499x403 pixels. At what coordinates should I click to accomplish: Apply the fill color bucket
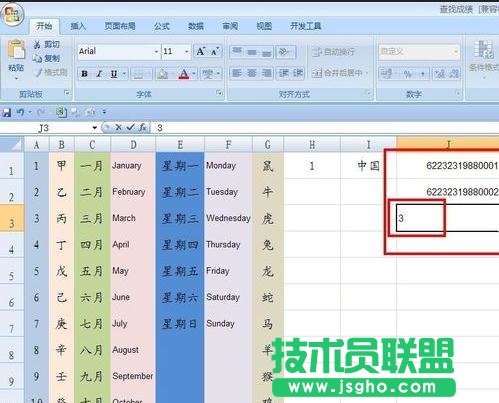pos(163,74)
